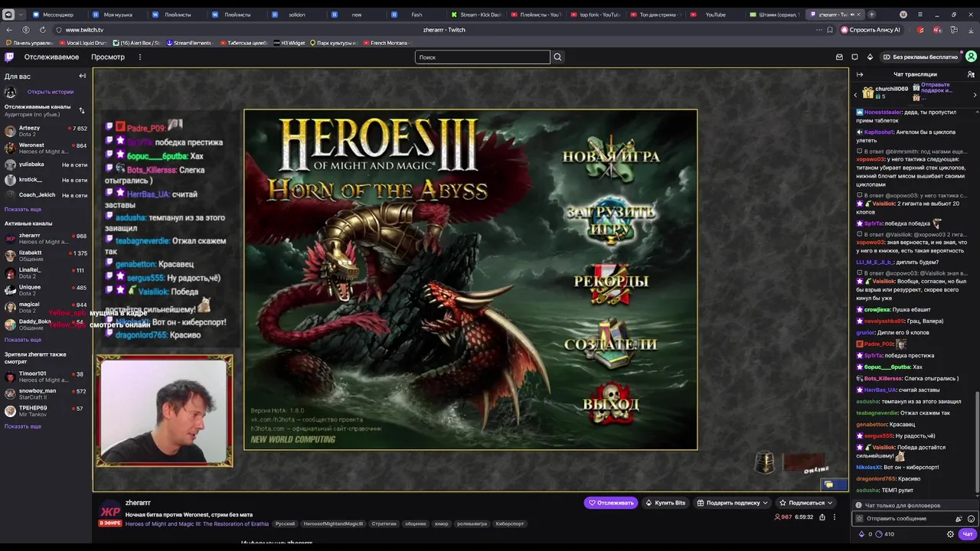980x551 pixels.
Task: Collapse the left sidebar arrow
Action: 82,76
